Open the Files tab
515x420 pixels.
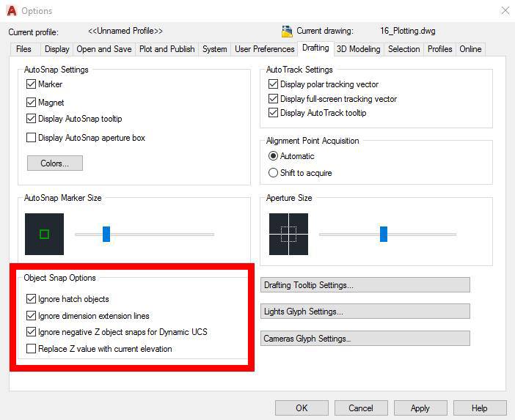pos(23,49)
